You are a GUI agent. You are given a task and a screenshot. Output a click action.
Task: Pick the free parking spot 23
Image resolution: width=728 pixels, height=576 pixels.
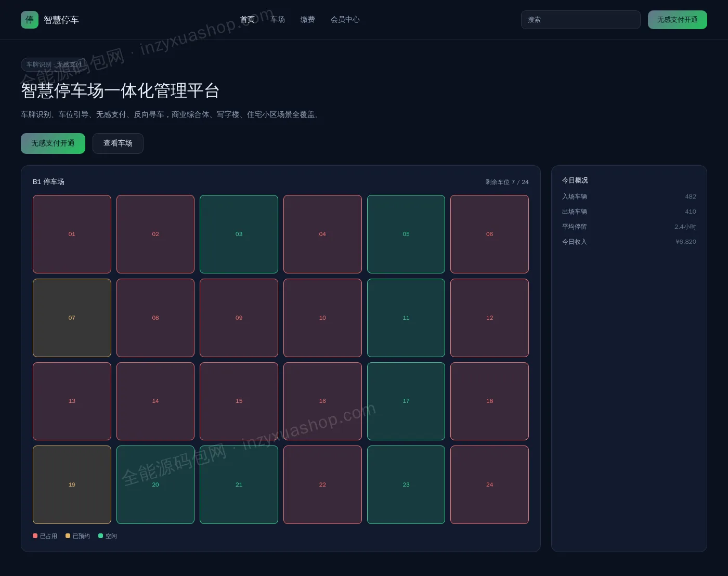click(406, 485)
